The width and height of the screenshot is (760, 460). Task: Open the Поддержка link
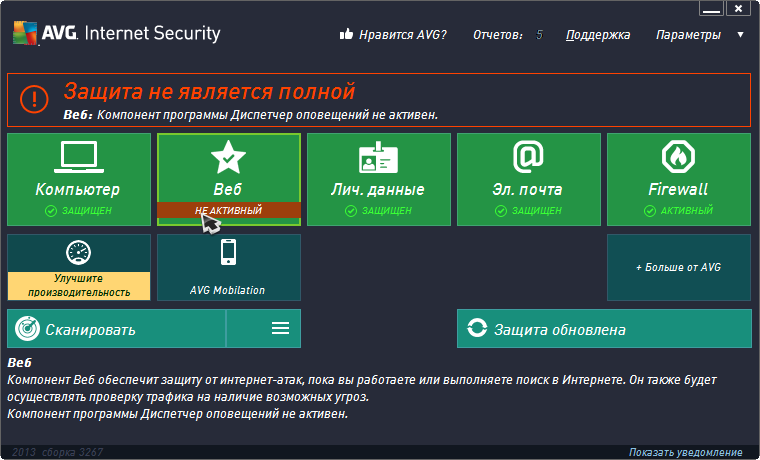tap(598, 35)
